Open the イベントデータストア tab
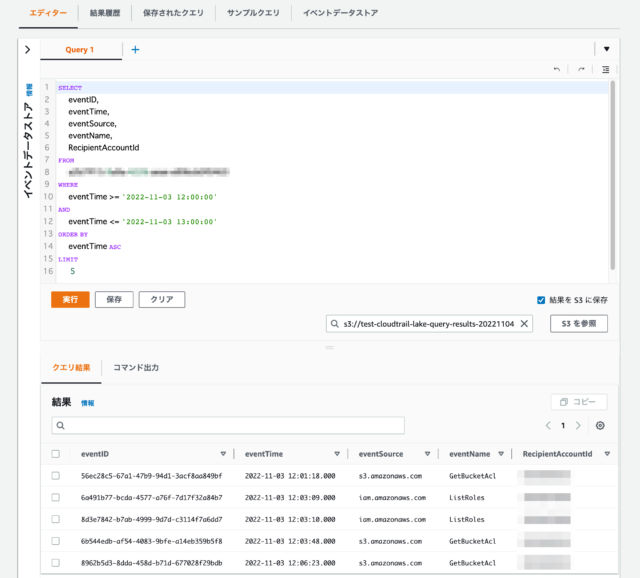The width and height of the screenshot is (640, 578). click(340, 13)
